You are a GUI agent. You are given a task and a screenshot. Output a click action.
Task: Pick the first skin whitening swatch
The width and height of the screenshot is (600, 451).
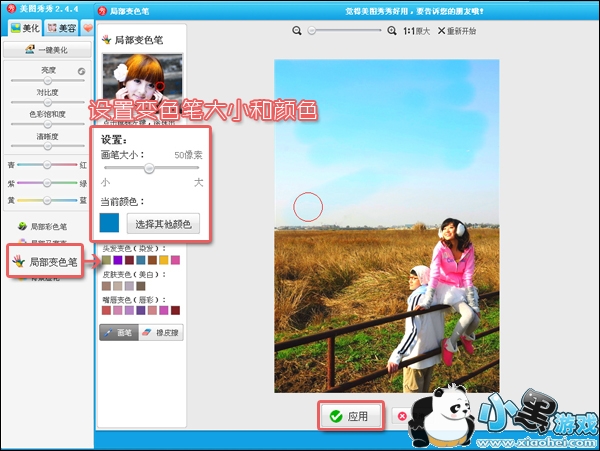[106, 286]
